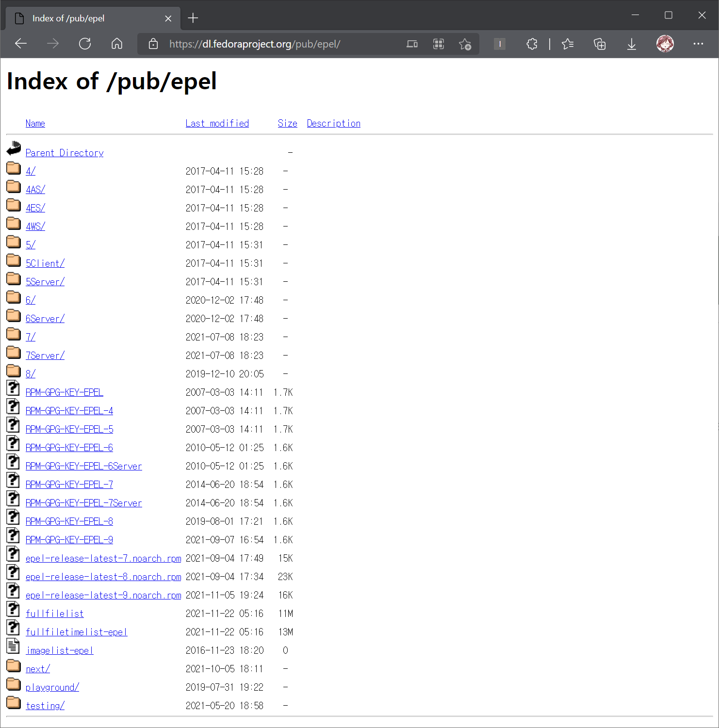Go back to the previous page
This screenshot has height=728, width=719.
click(21, 44)
